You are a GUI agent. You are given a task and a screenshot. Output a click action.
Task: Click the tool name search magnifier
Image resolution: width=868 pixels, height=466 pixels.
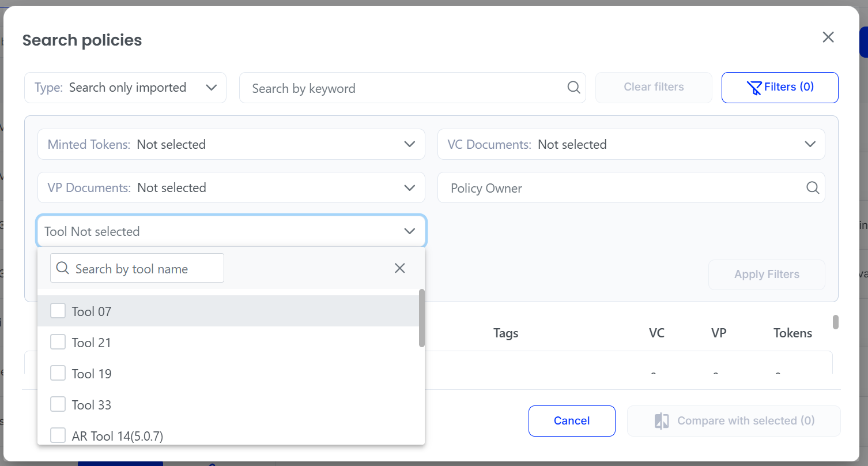point(63,268)
